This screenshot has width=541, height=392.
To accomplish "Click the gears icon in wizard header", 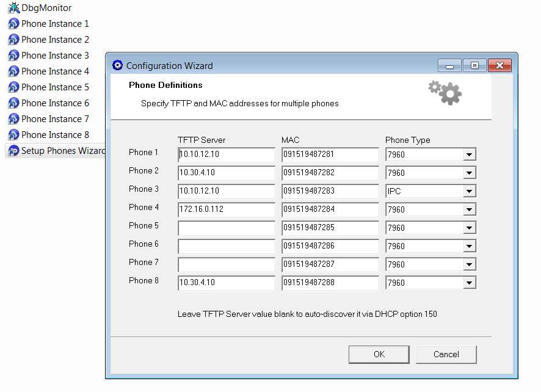I will click(445, 92).
